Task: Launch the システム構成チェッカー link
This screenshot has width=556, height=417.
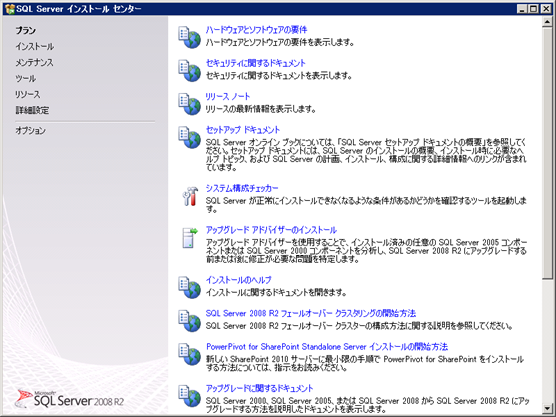Action: tap(242, 188)
